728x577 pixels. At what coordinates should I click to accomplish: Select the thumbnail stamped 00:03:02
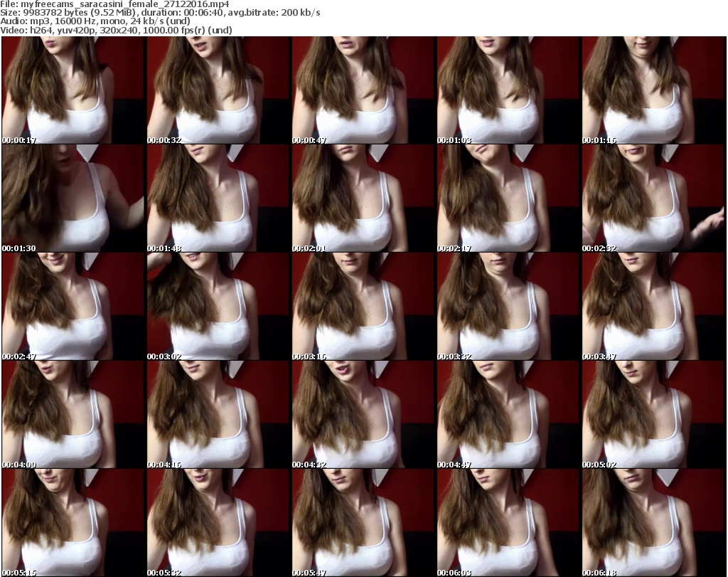(218, 307)
